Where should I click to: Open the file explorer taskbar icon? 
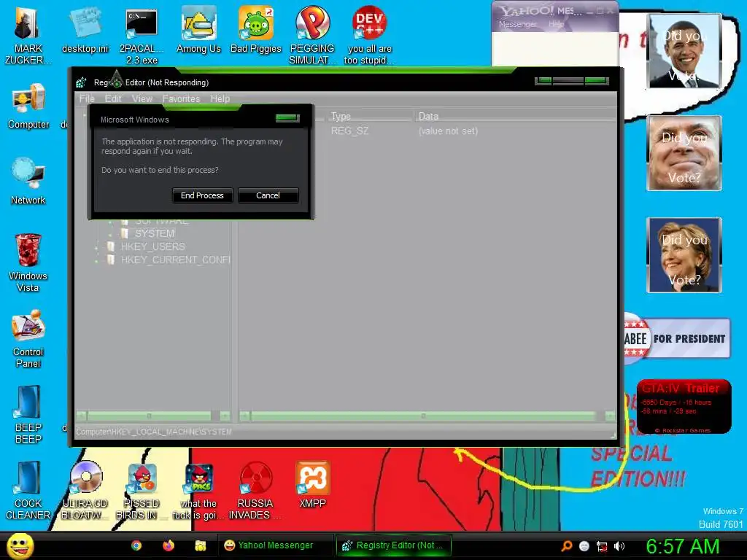tap(200, 545)
